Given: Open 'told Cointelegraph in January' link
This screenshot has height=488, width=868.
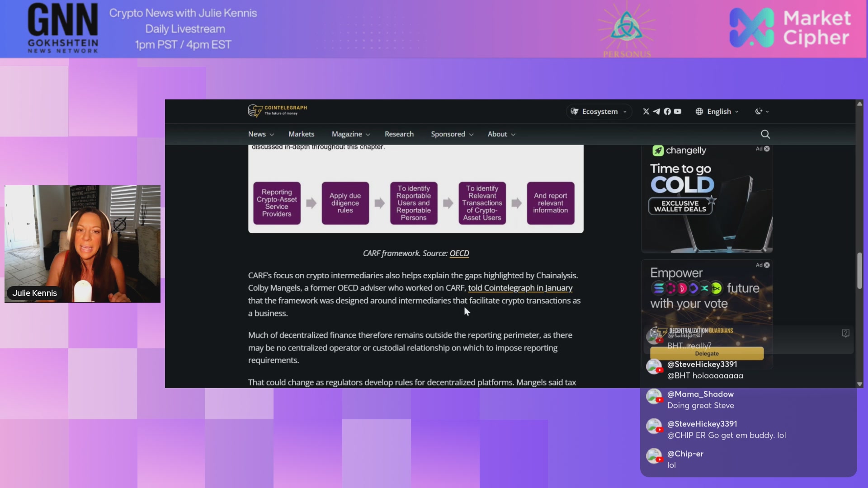Looking at the screenshot, I should [x=520, y=288].
